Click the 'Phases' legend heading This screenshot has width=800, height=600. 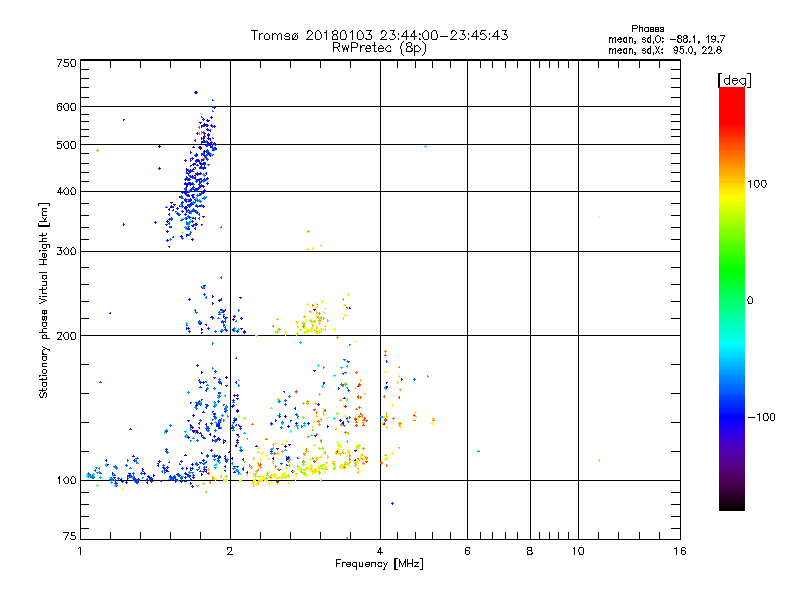click(647, 29)
